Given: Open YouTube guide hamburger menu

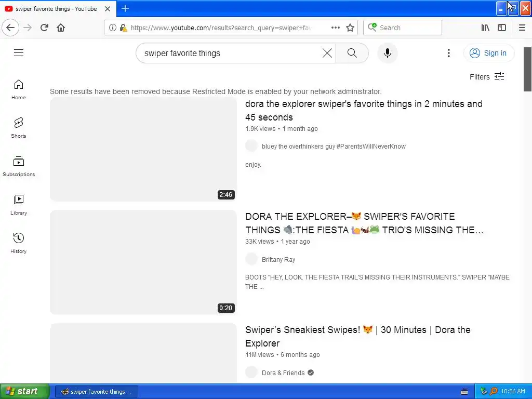Looking at the screenshot, I should pyautogui.click(x=19, y=52).
